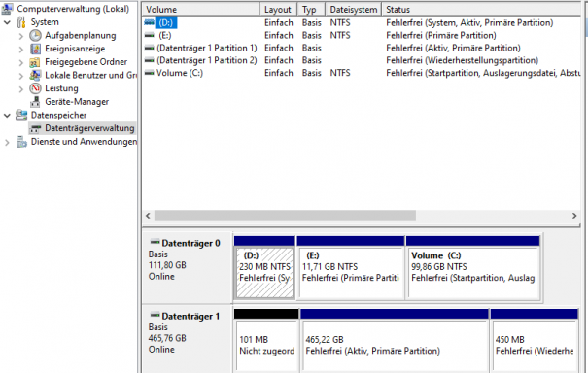588x373 pixels.
Task: Expand the Leistung node
Action: pyautogui.click(x=21, y=88)
